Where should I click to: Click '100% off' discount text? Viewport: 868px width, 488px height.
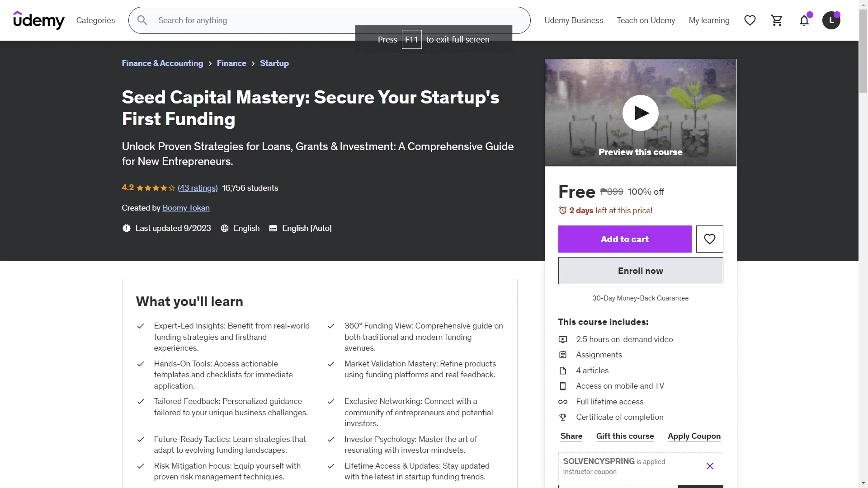click(646, 192)
